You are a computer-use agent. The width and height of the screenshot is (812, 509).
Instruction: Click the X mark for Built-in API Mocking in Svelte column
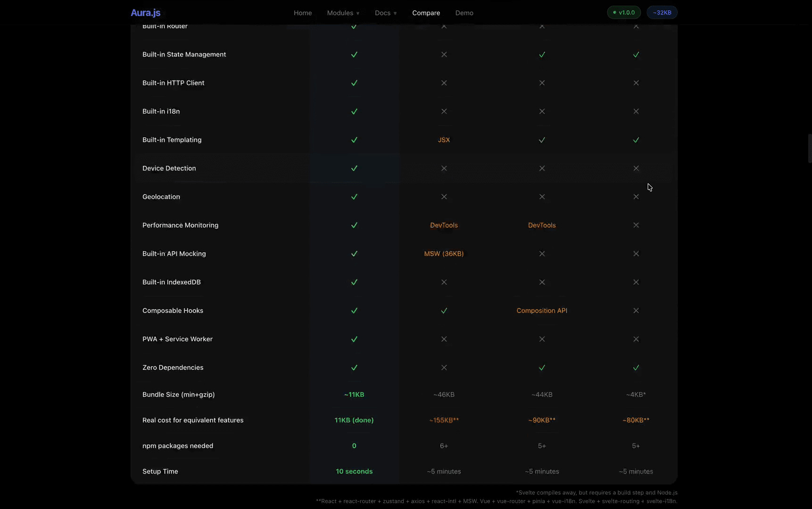[636, 254]
